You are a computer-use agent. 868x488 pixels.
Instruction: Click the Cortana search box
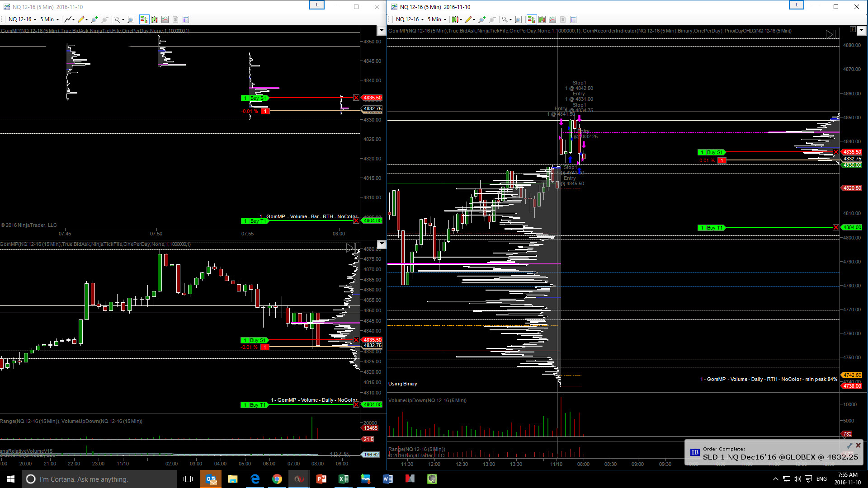99,479
